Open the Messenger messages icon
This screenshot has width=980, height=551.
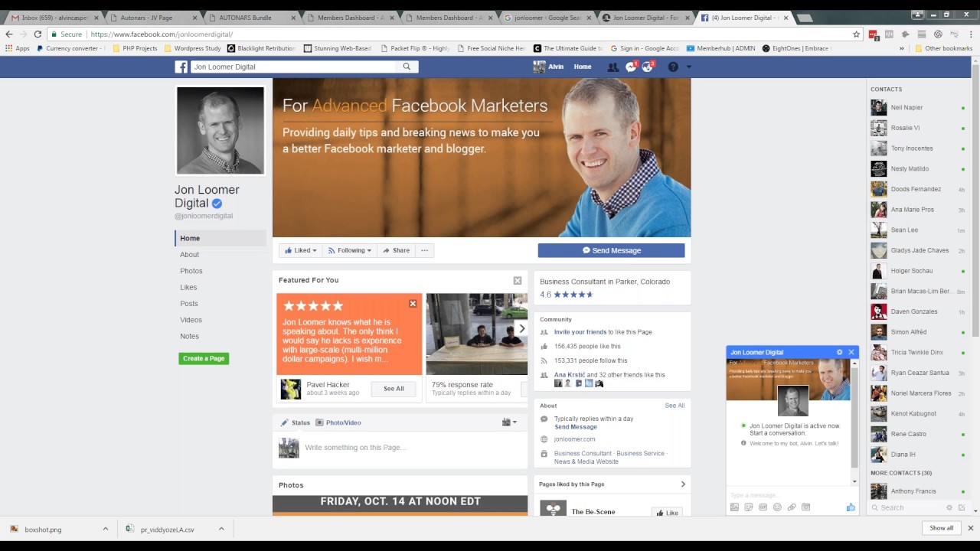(631, 67)
